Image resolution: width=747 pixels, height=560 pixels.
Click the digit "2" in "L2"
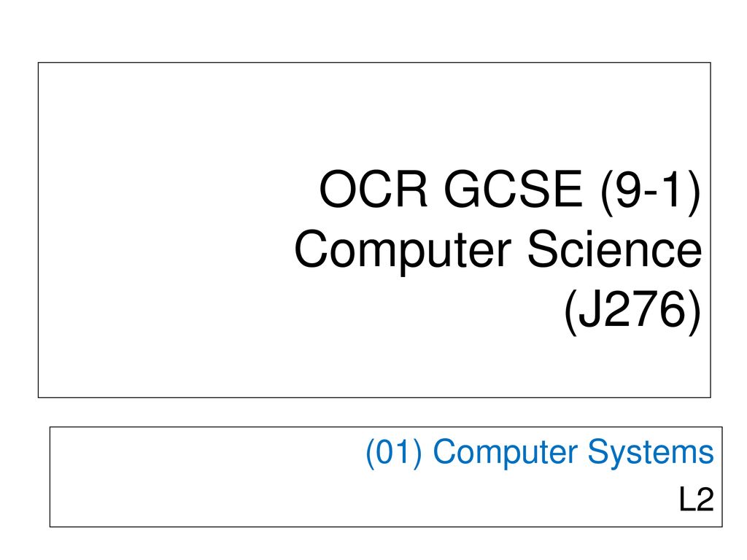click(705, 499)
